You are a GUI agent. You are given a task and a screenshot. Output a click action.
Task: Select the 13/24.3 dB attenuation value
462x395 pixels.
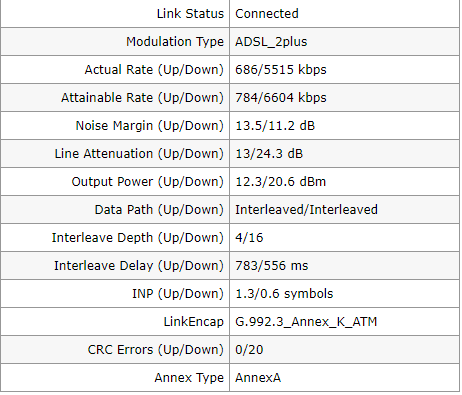(269, 154)
